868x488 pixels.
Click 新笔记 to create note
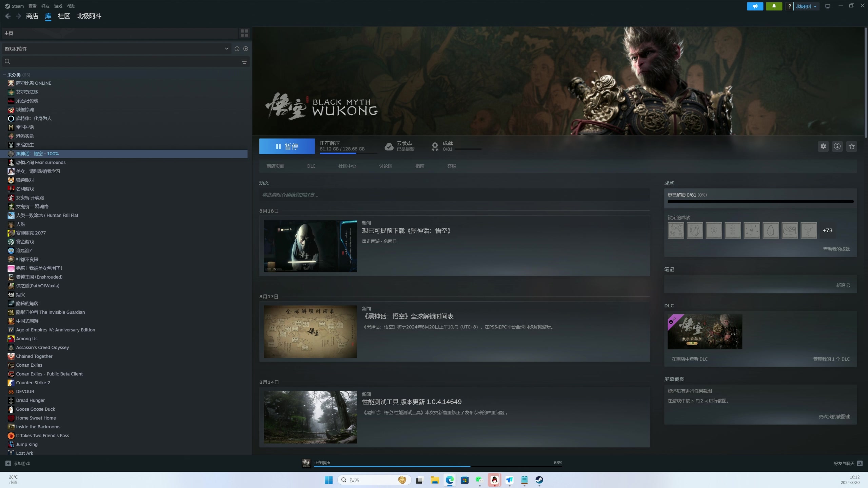pyautogui.click(x=843, y=285)
